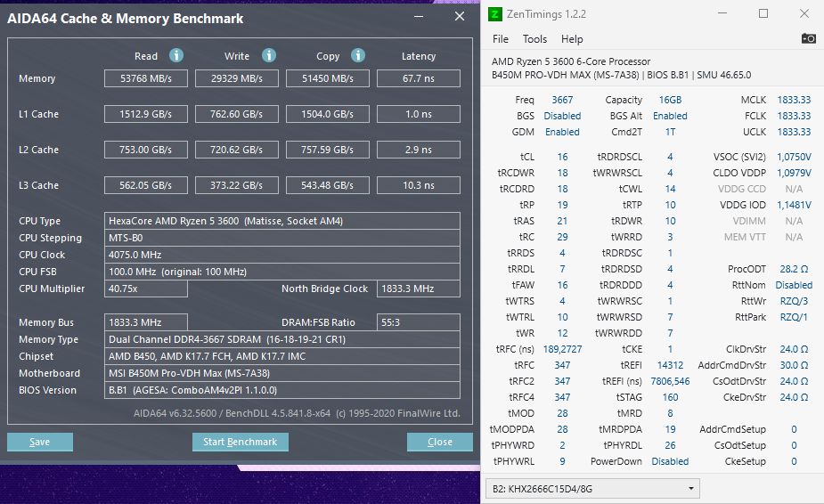Click the Cmd2T value 1T
The height and width of the screenshot is (504, 824).
point(670,132)
